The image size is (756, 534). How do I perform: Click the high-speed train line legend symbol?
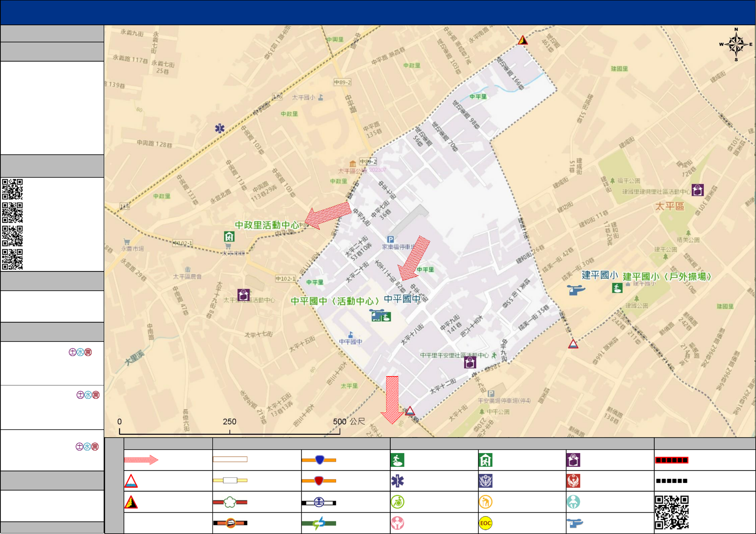[x=230, y=523]
